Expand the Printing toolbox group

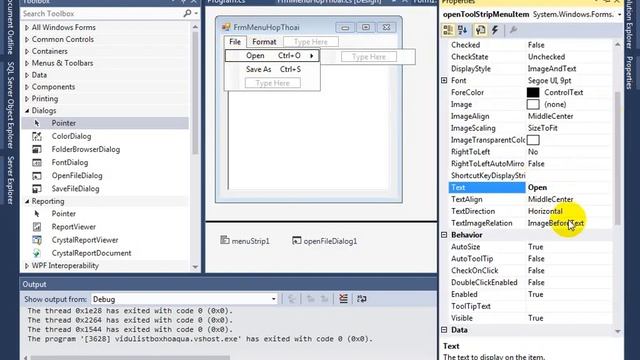pyautogui.click(x=27, y=98)
